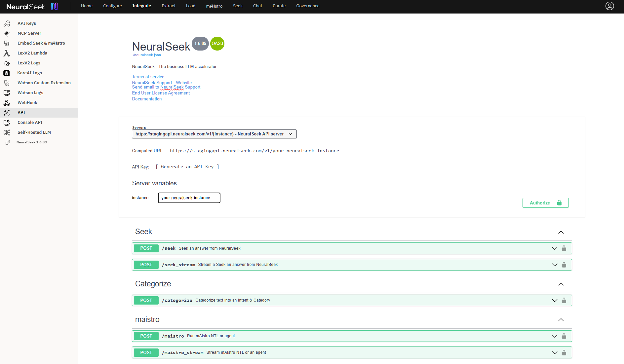Click the LexV2 Lambda icon
Image resolution: width=624 pixels, height=364 pixels.
7,53
